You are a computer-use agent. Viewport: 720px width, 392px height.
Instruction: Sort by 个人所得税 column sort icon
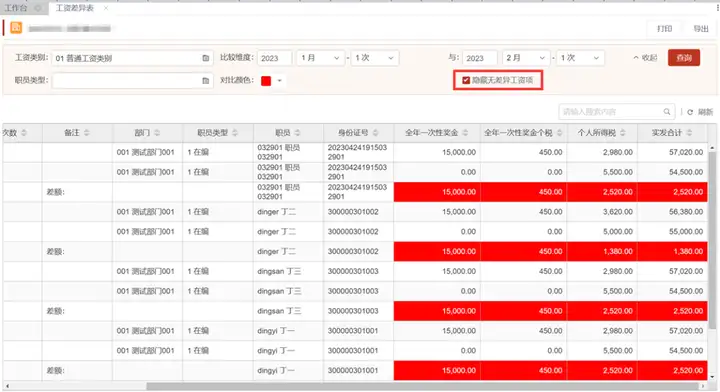coord(623,133)
